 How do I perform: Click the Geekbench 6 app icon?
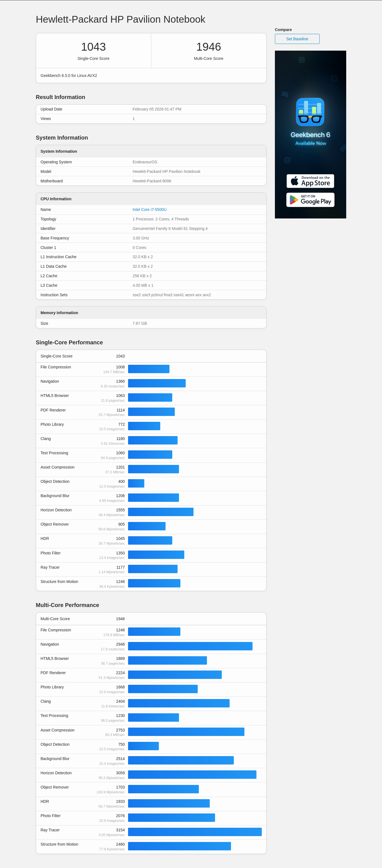[310, 112]
